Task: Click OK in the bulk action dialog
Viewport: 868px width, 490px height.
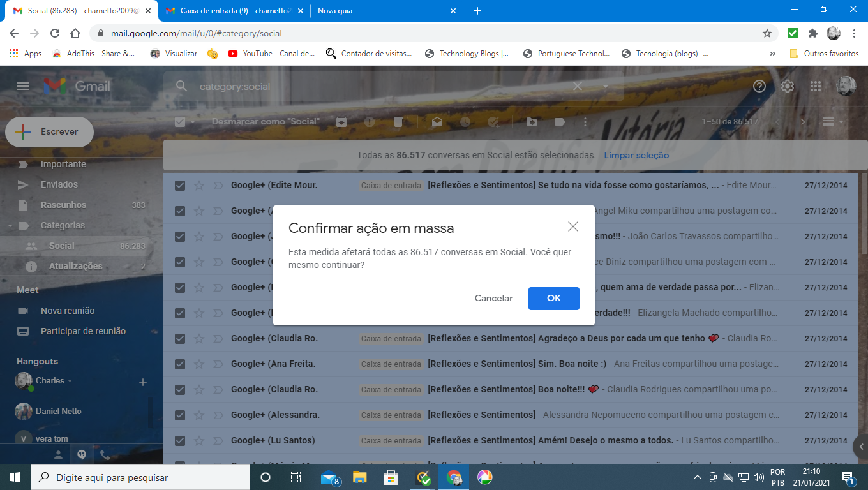Action: tap(554, 298)
